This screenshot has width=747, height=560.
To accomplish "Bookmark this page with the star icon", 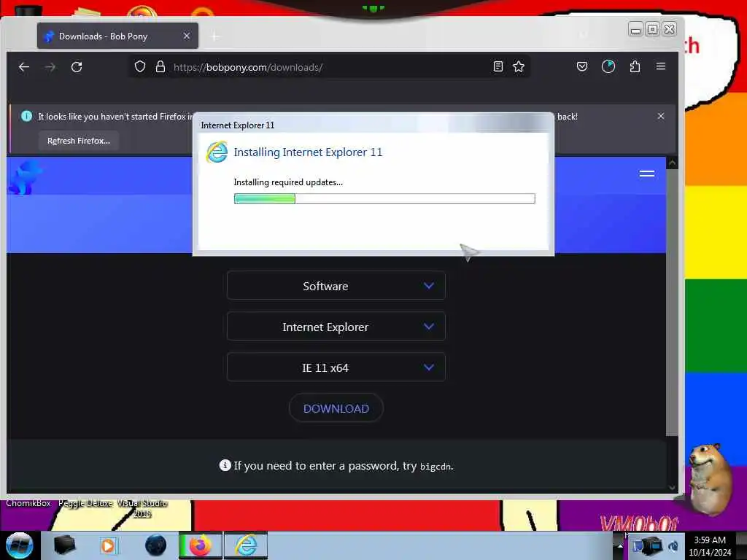I will [519, 66].
